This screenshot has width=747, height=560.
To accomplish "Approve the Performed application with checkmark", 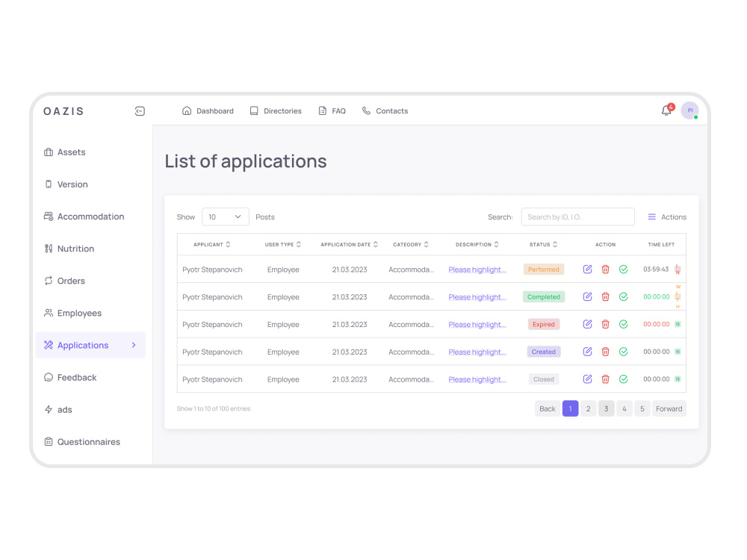I will tap(624, 269).
